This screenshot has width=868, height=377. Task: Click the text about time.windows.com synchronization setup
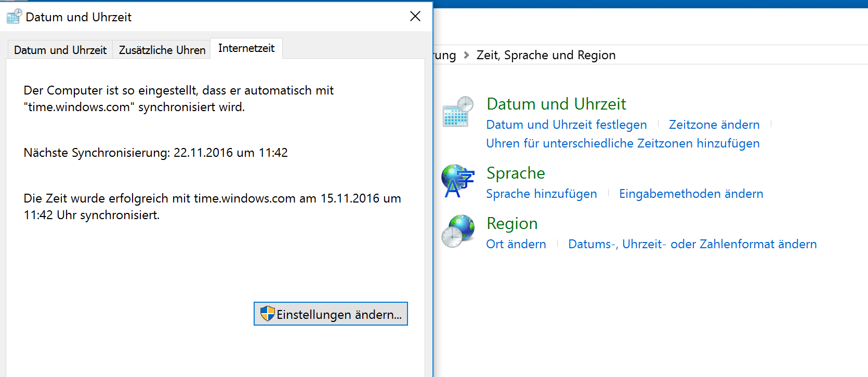(179, 99)
